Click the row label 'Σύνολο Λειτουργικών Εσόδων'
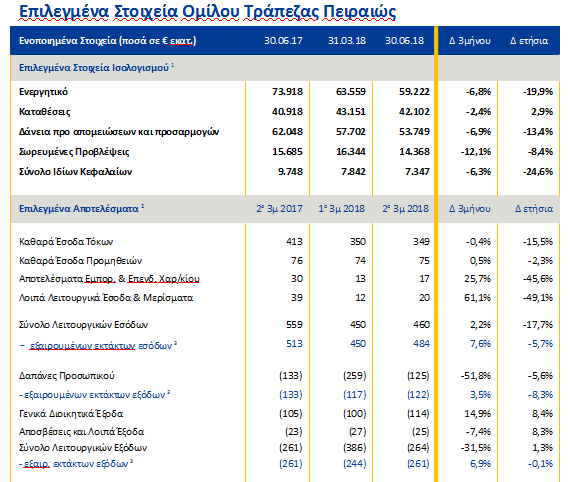571x482 pixels. pyautogui.click(x=83, y=325)
